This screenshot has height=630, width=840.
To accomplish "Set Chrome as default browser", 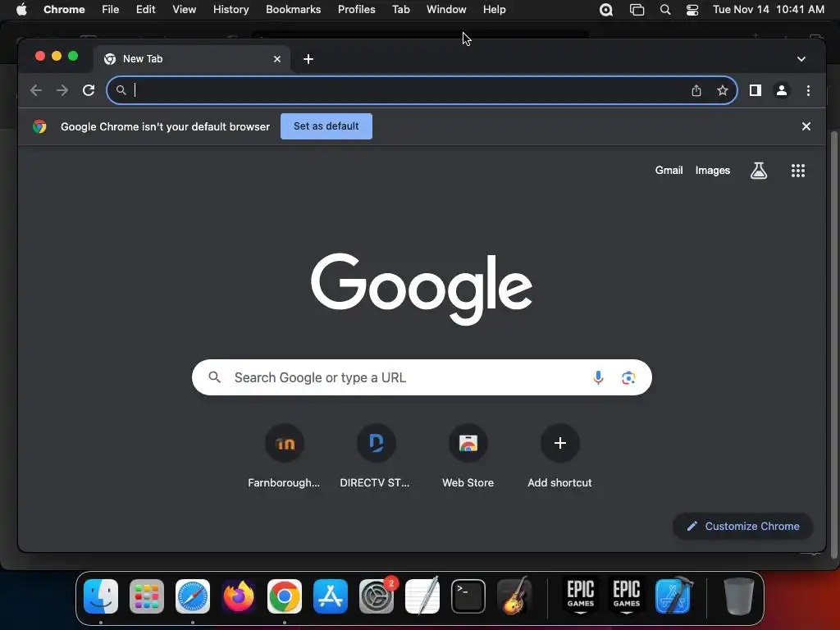I will (x=326, y=126).
